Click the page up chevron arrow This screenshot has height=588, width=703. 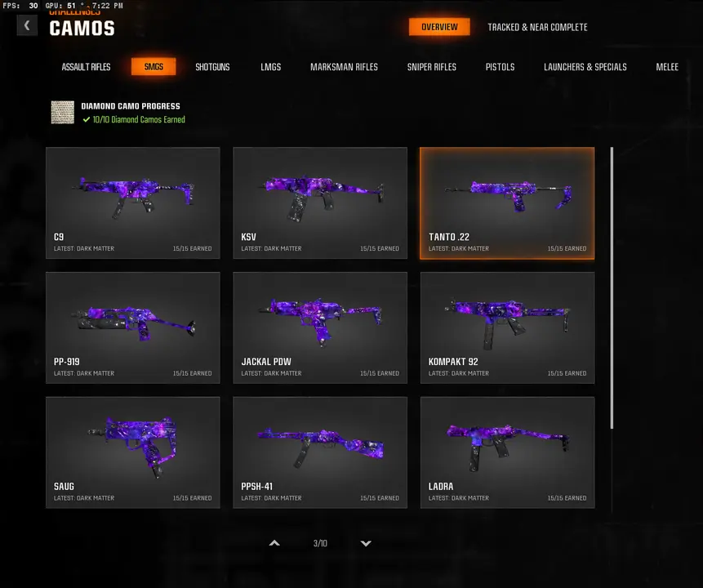tap(274, 543)
